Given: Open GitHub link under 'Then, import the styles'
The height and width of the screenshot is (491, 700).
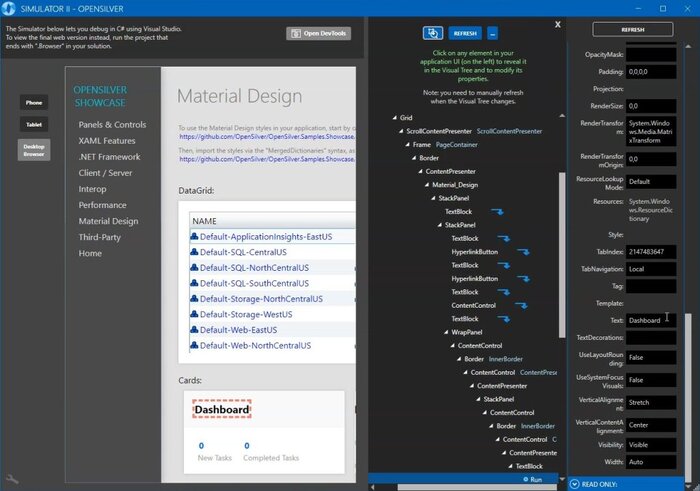Looking at the screenshot, I should click(267, 159).
